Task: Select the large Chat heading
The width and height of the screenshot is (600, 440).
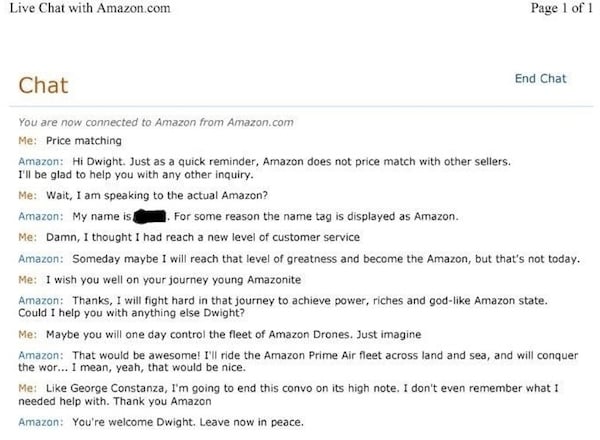Action: point(43,85)
